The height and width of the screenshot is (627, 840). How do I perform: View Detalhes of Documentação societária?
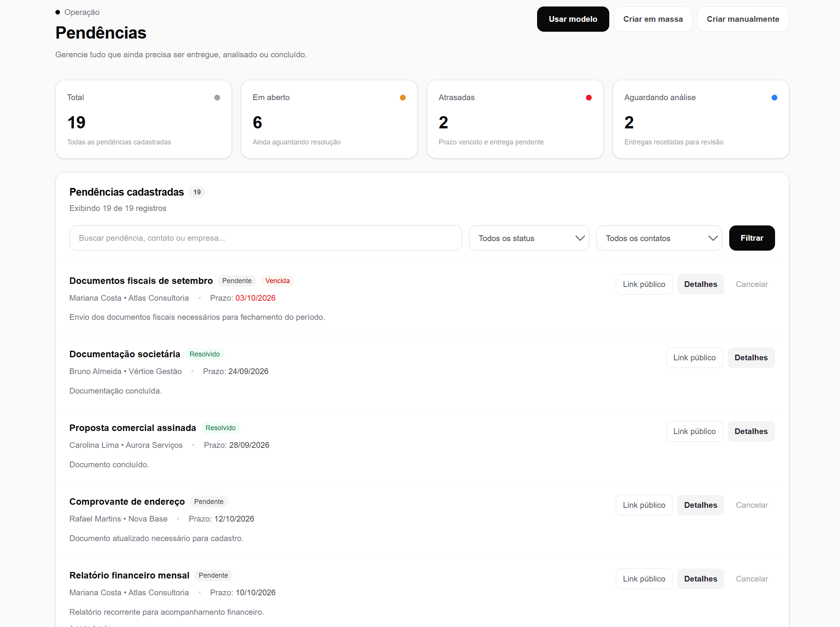pyautogui.click(x=751, y=358)
